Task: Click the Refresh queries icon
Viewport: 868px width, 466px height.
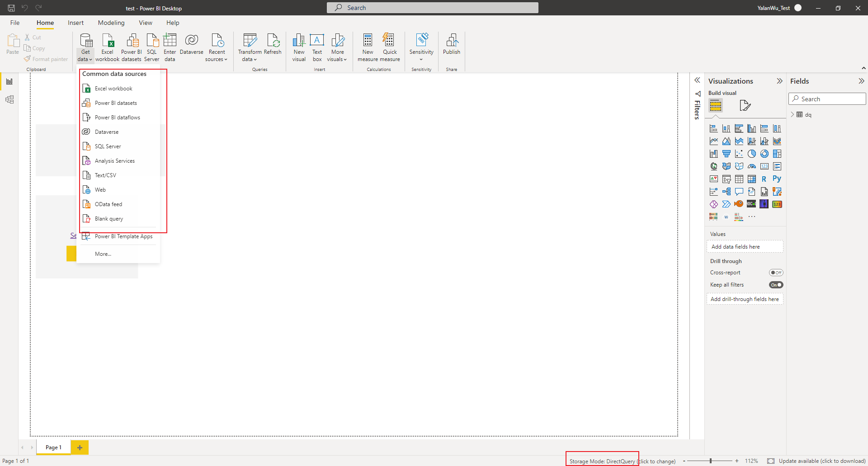Action: click(x=273, y=44)
